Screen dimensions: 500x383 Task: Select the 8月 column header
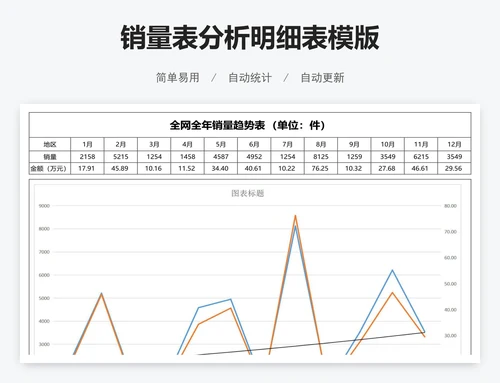coord(321,144)
